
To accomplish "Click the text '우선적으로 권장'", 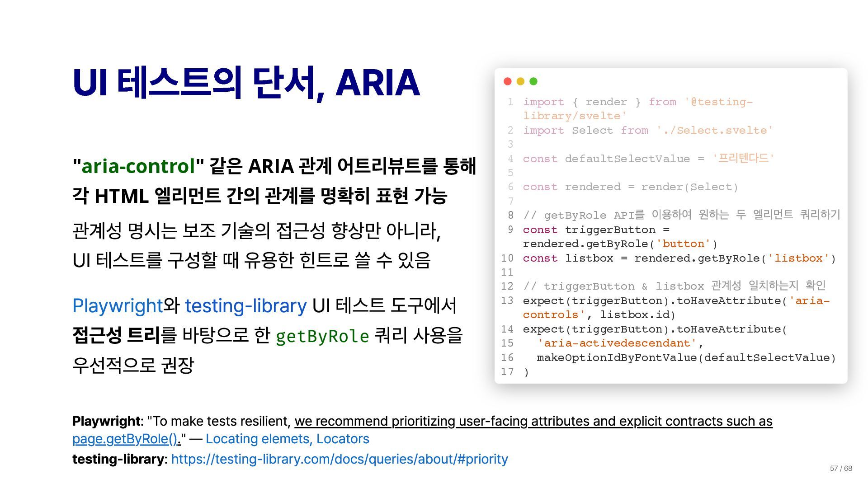I will (x=133, y=365).
